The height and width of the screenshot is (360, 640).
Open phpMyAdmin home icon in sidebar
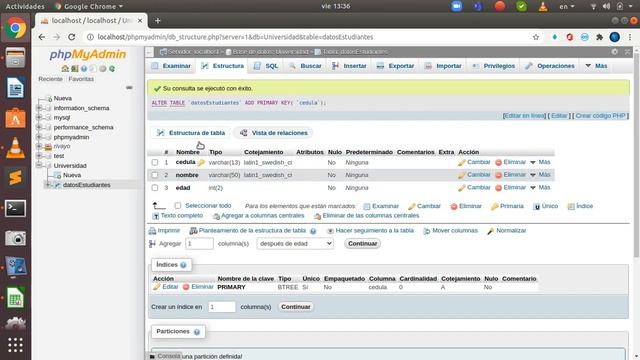(64, 69)
